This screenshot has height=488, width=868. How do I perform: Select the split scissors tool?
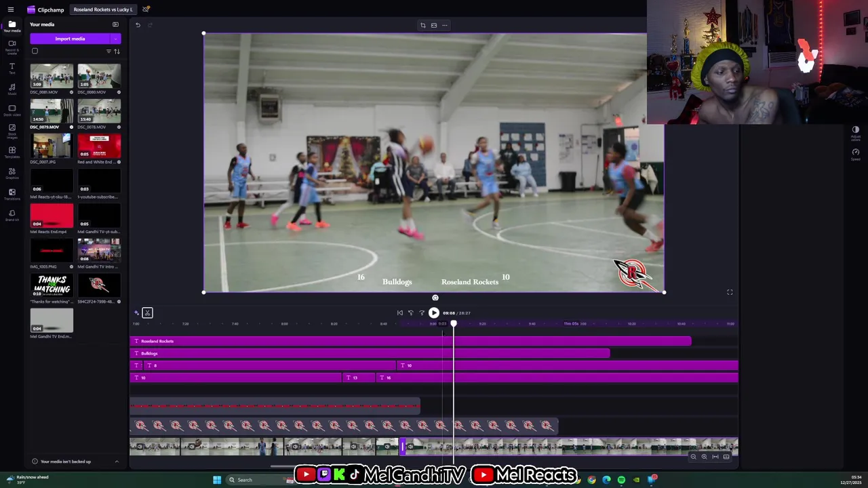tap(147, 312)
